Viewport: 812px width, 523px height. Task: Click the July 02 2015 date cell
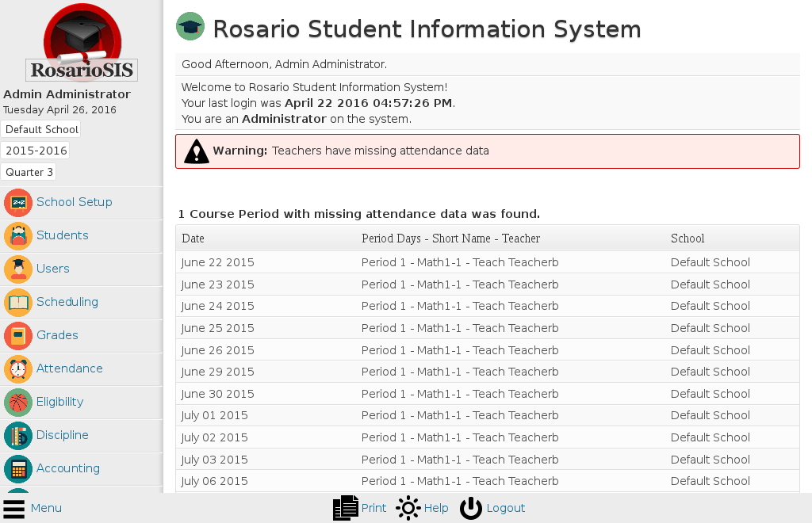pyautogui.click(x=214, y=438)
